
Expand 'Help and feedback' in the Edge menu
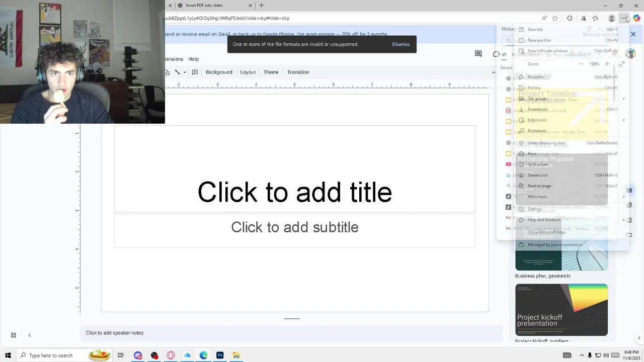(x=572, y=220)
